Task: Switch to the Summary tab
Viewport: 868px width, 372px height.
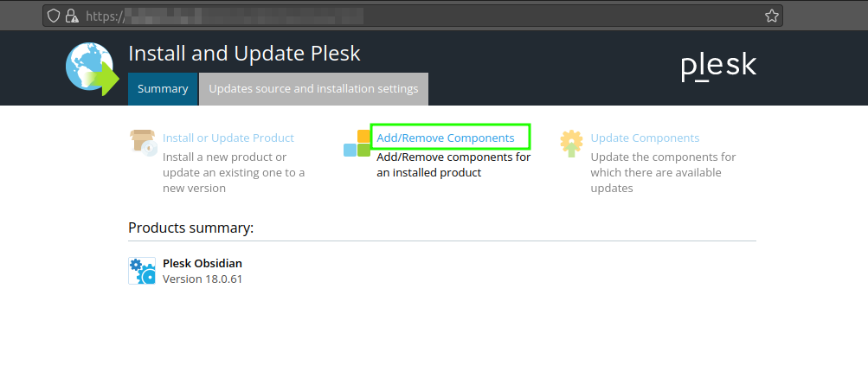Action: click(x=163, y=88)
